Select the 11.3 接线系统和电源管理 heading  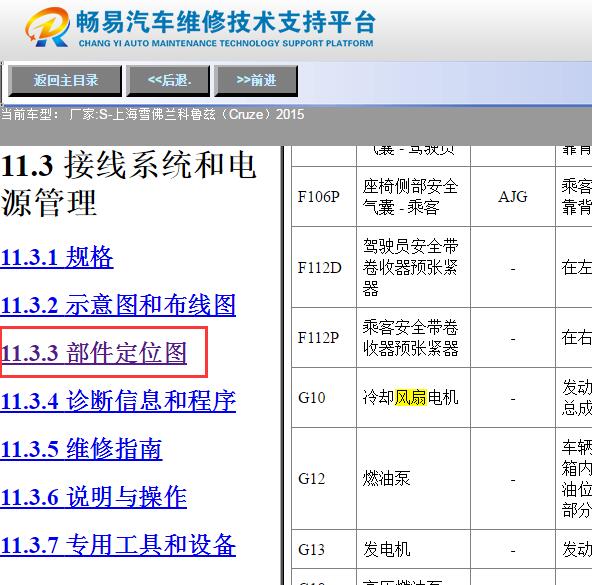tap(128, 184)
